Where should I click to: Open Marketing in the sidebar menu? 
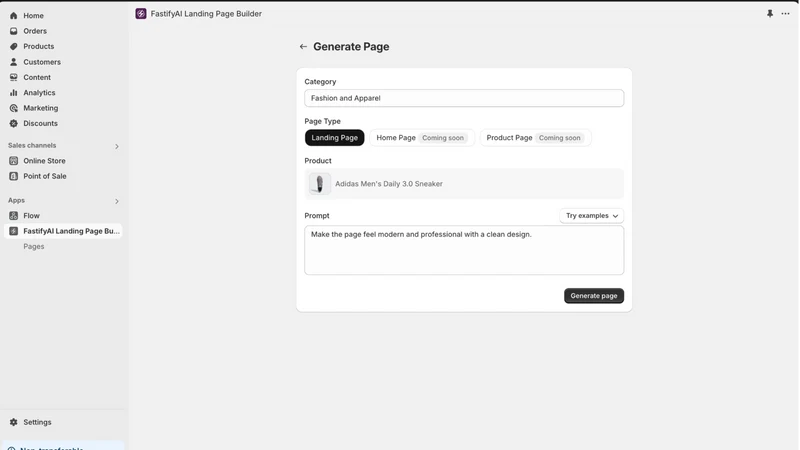click(x=40, y=108)
